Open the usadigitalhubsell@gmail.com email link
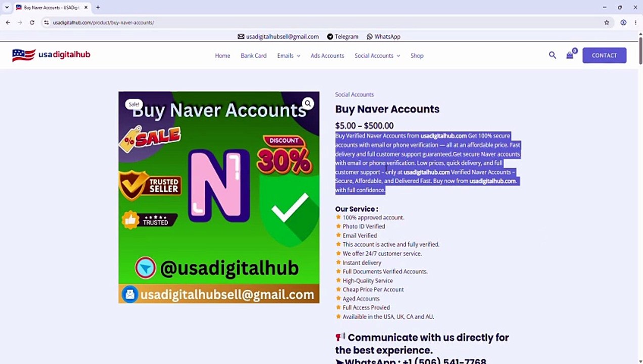The image size is (643, 364). 282,36
